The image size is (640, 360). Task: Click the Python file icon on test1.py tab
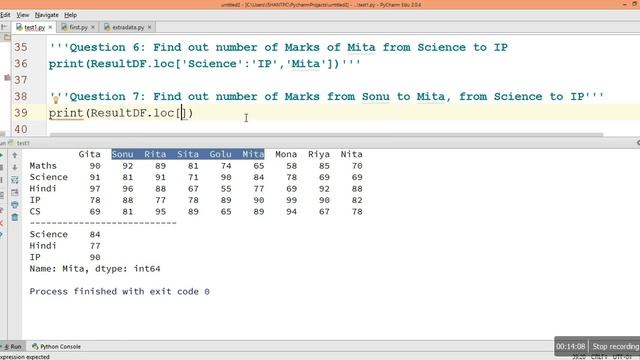coord(19,27)
